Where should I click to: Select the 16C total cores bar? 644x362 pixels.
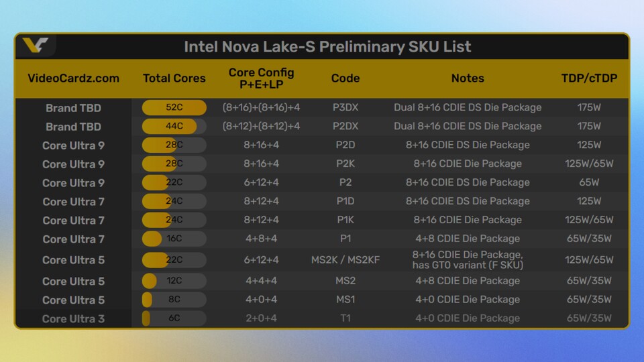pos(174,239)
